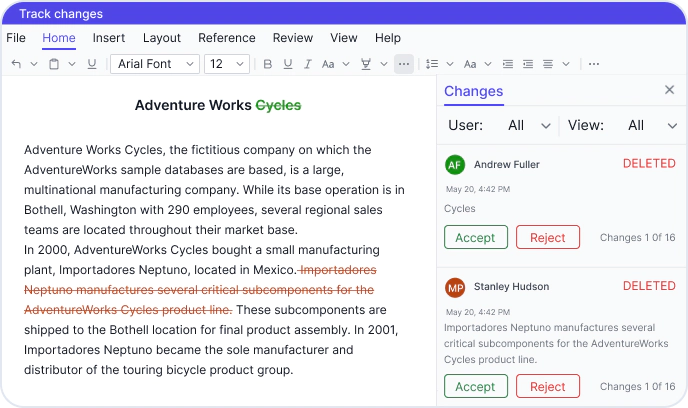This screenshot has width=688, height=408.
Task: Click the 'Track changes' window title
Action: click(x=61, y=14)
